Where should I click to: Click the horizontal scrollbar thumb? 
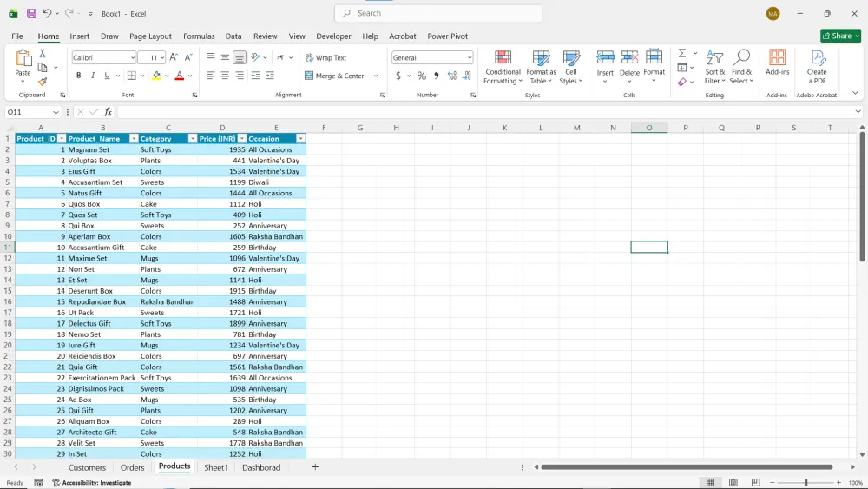click(x=687, y=466)
